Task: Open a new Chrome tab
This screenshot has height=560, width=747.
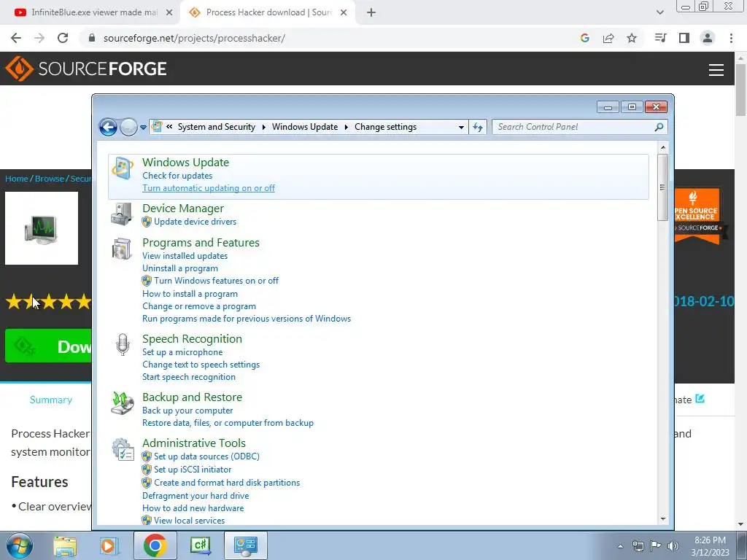Action: click(x=371, y=12)
